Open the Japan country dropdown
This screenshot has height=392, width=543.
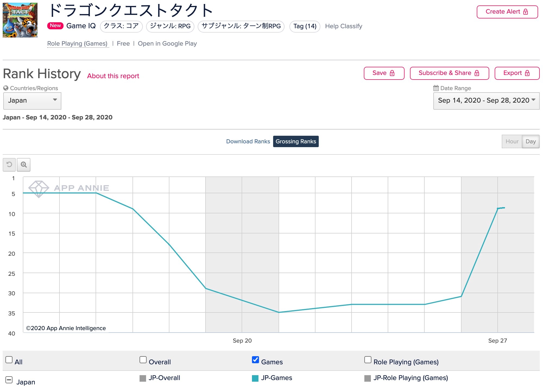click(x=32, y=101)
